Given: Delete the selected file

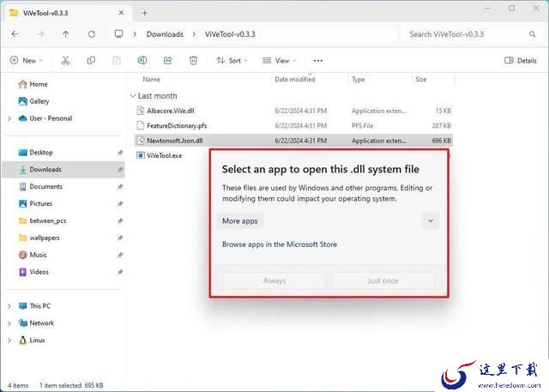Looking at the screenshot, I should click(x=193, y=61).
